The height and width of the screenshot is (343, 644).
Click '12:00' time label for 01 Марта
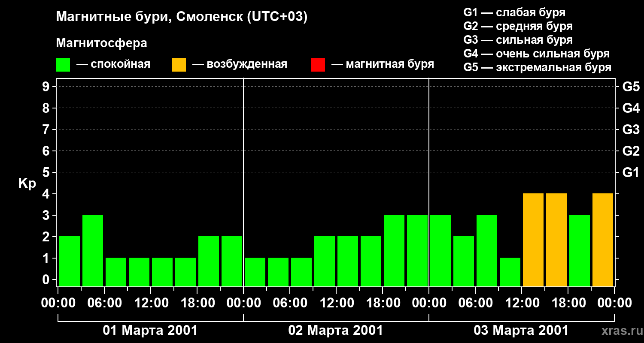[x=151, y=303]
